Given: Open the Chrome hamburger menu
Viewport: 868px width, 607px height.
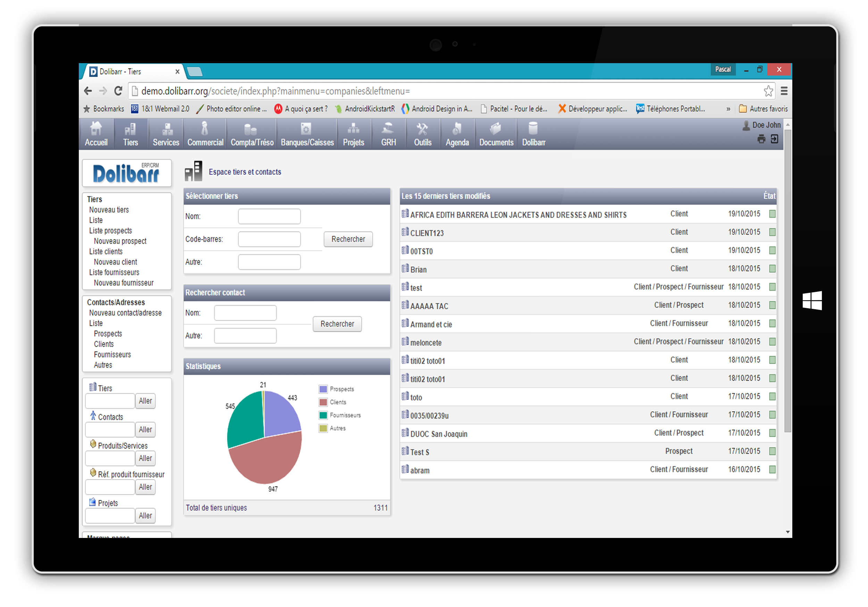Looking at the screenshot, I should [x=784, y=91].
